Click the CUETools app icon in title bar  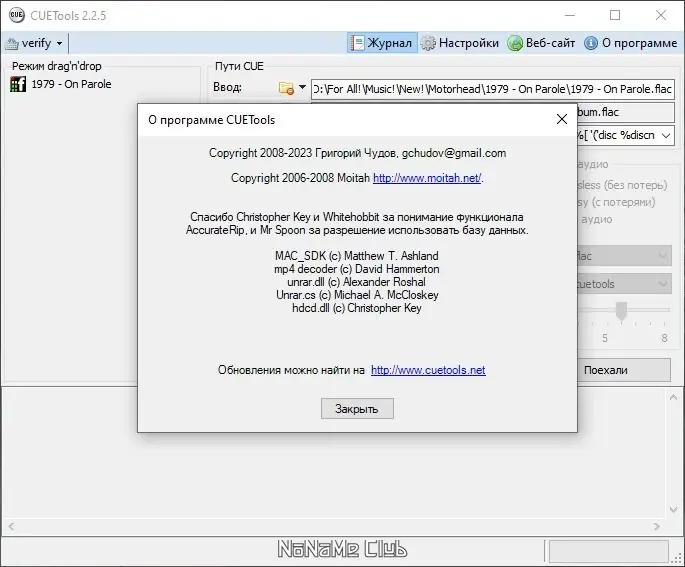click(x=17, y=15)
